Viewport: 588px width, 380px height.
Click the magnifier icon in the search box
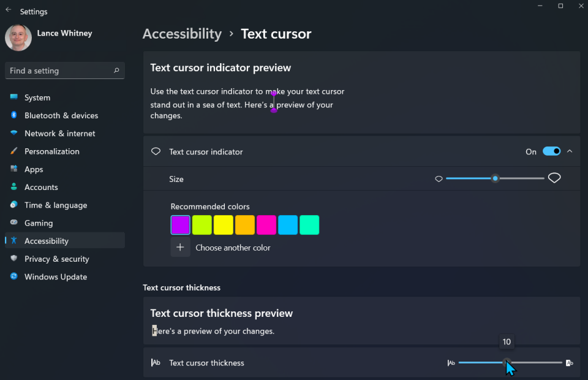[x=116, y=70]
